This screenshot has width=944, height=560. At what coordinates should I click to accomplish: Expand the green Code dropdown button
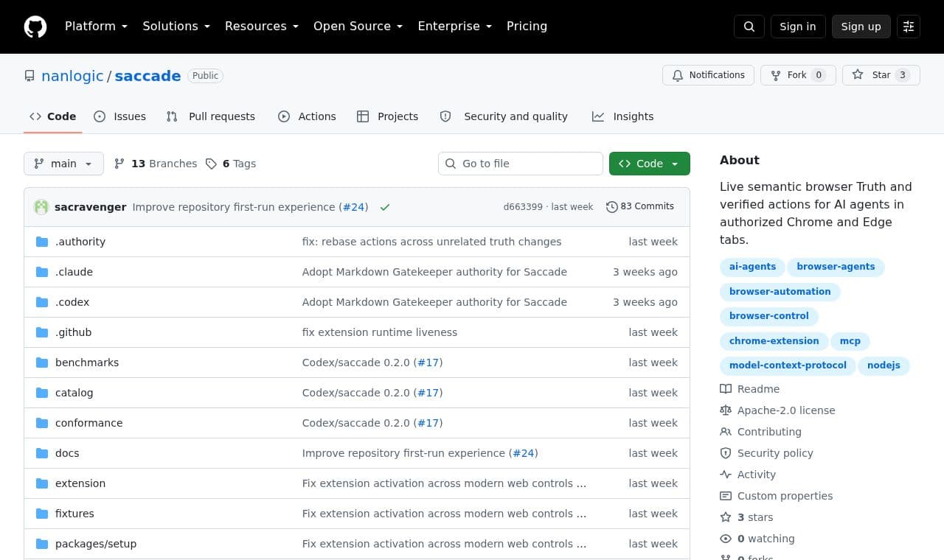coord(650,164)
